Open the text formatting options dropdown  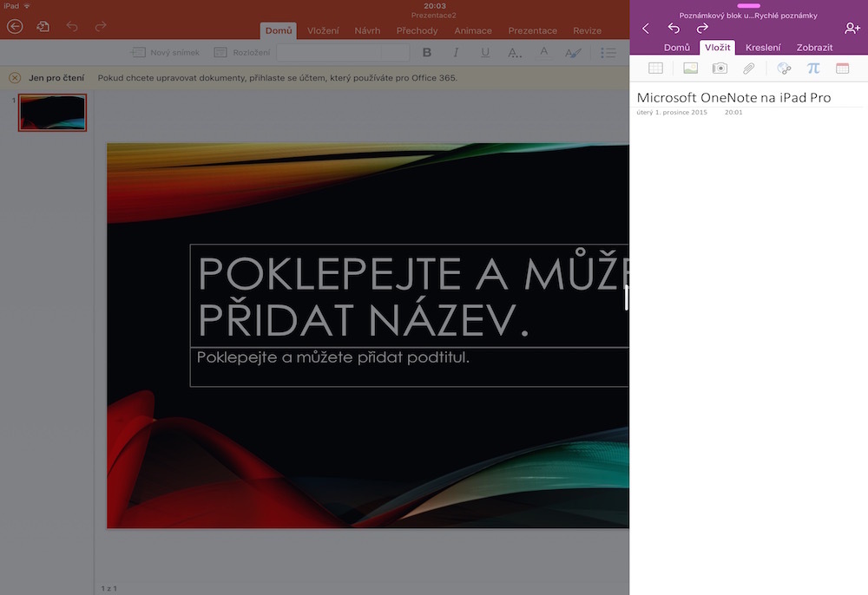pos(515,52)
